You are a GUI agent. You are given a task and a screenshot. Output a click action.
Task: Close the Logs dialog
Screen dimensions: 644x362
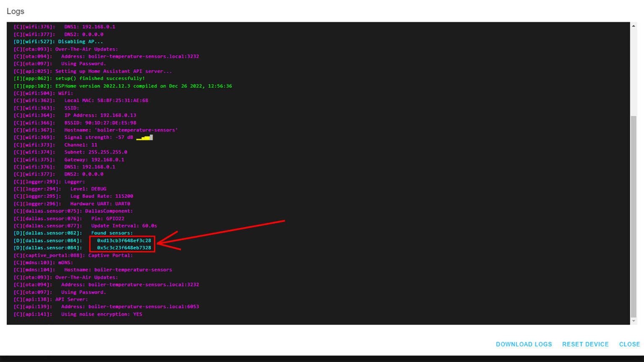pos(629,344)
